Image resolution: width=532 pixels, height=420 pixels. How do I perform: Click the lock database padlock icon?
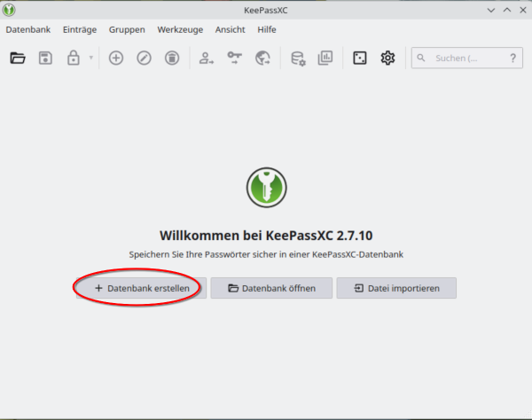coord(74,58)
